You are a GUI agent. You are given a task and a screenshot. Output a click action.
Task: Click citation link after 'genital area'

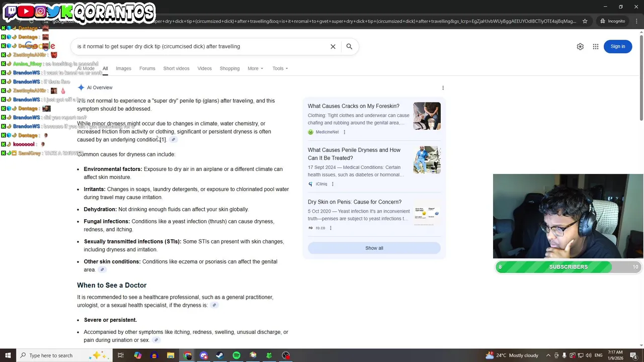click(x=102, y=270)
